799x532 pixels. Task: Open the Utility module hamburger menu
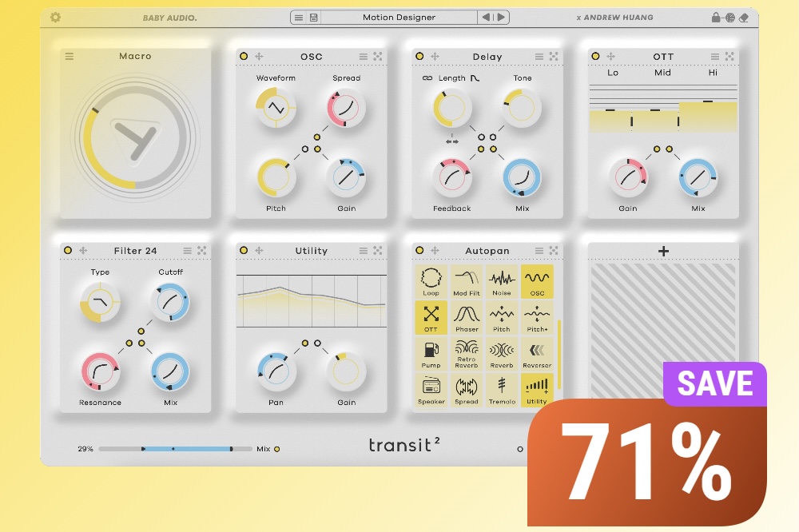pyautogui.click(x=364, y=251)
